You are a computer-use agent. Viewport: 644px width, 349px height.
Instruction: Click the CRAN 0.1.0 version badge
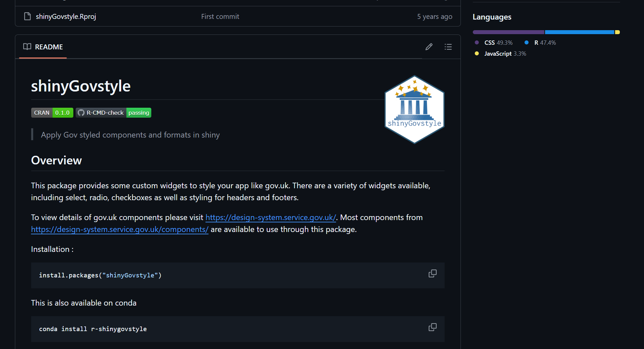[52, 113]
